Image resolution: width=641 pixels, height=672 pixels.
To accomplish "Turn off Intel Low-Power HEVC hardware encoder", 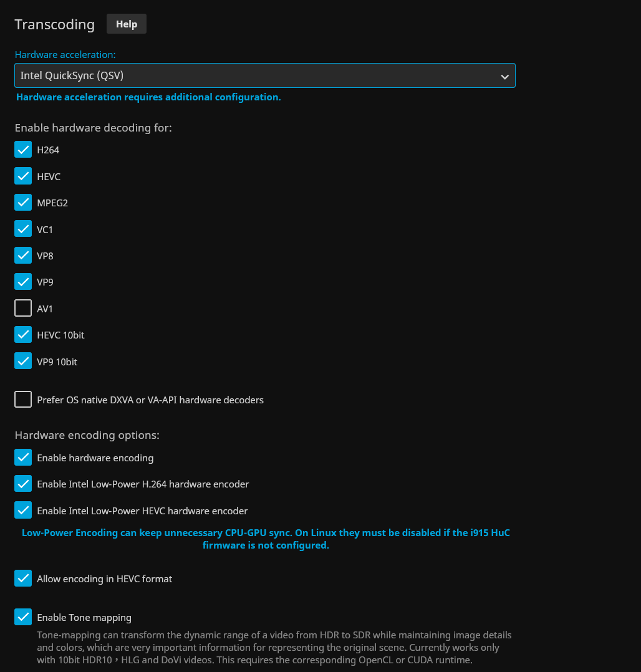I will click(x=23, y=511).
